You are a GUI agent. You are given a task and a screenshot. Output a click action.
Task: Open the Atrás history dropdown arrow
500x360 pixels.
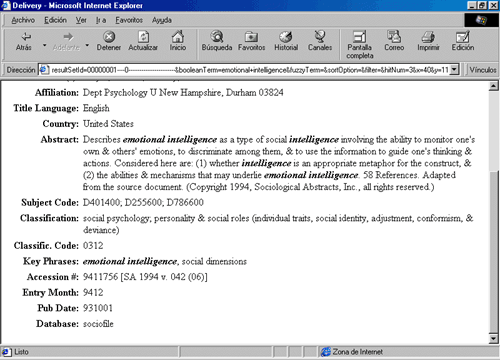point(44,45)
